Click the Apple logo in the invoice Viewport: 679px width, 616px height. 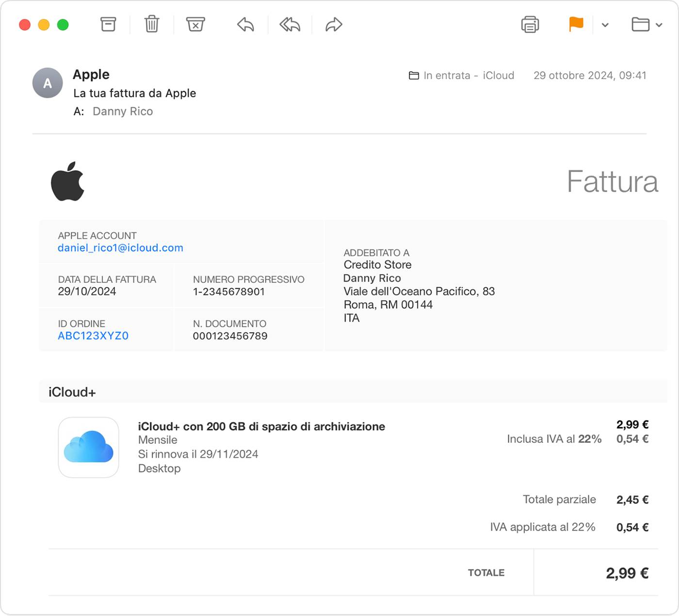(68, 181)
